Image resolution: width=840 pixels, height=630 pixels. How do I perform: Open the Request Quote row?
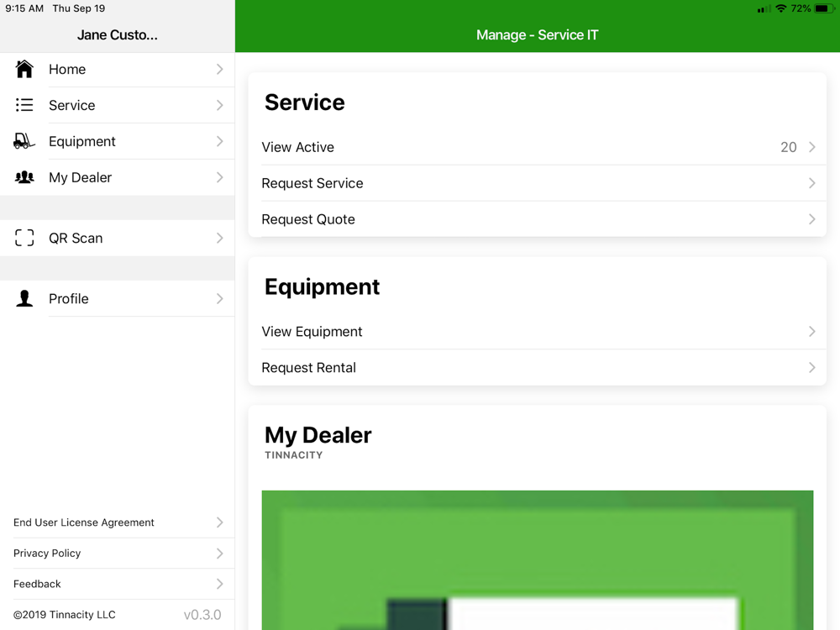(x=538, y=219)
